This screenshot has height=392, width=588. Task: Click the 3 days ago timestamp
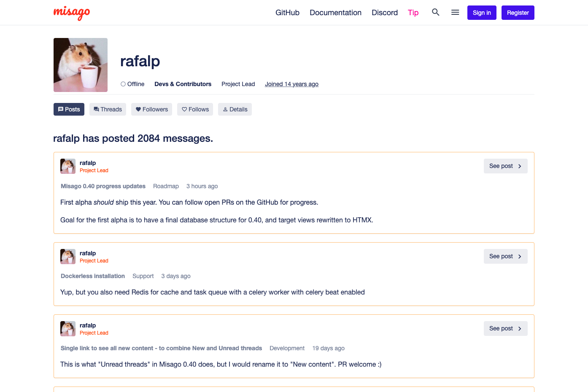click(176, 276)
